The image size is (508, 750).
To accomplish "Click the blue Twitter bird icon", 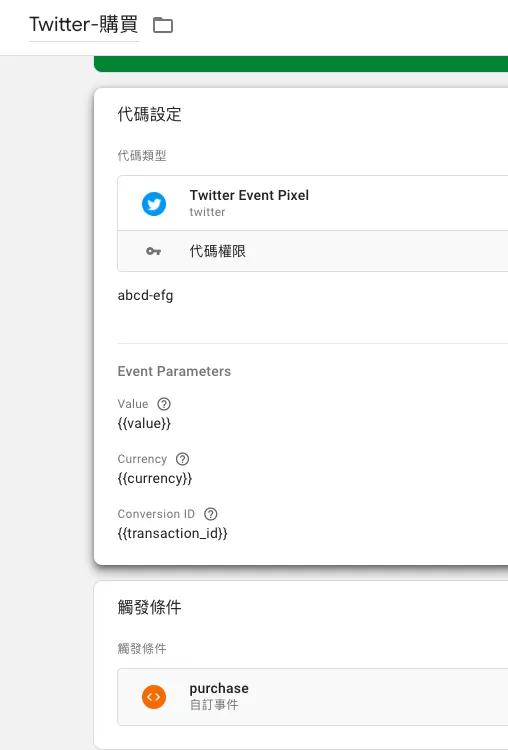I will click(x=154, y=204).
